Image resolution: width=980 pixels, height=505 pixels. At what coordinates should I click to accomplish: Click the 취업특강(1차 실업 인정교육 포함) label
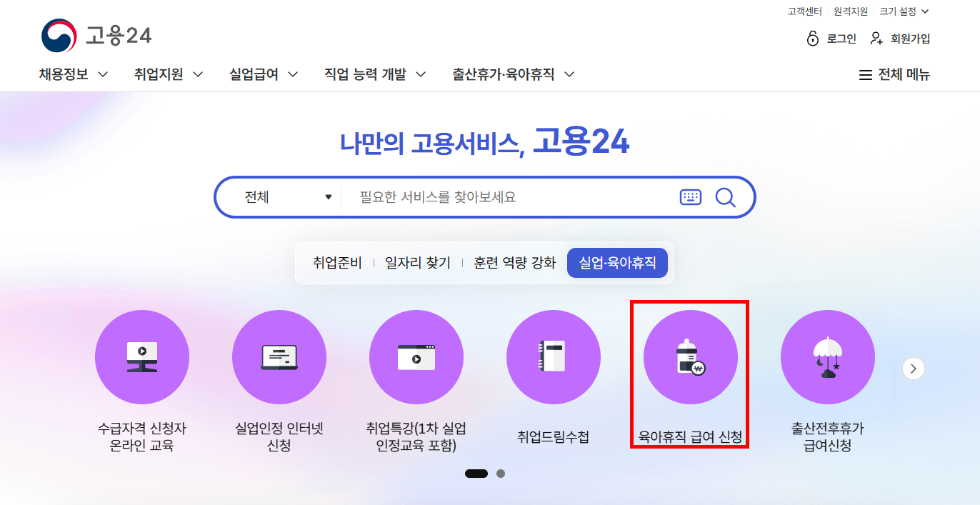[x=416, y=438]
